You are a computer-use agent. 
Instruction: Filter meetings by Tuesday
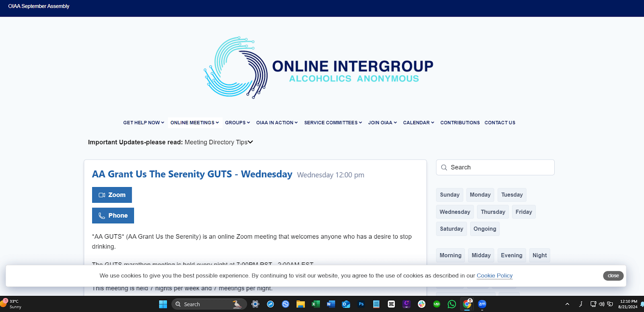point(512,195)
